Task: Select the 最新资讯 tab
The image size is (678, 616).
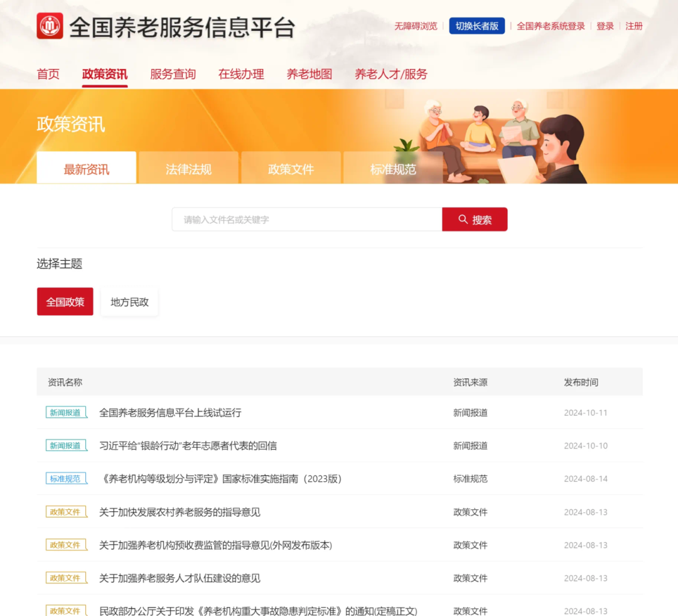Action: point(86,167)
